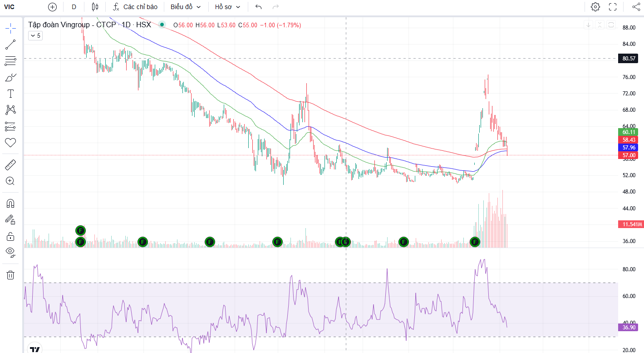Collapse the main price pane
Screen dimensions: 644x353
pos(600,25)
